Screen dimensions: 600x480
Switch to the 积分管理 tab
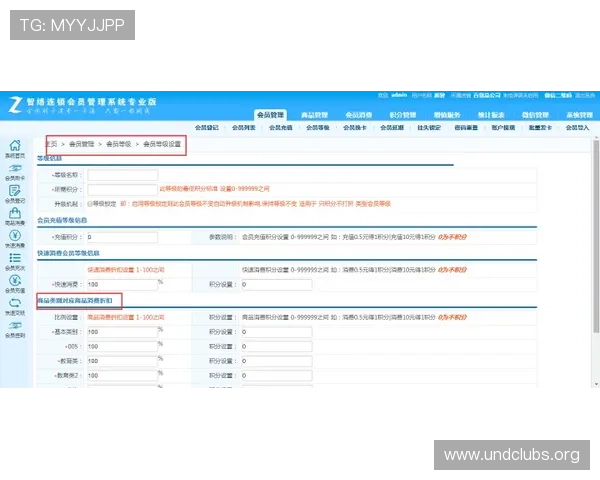coord(403,115)
